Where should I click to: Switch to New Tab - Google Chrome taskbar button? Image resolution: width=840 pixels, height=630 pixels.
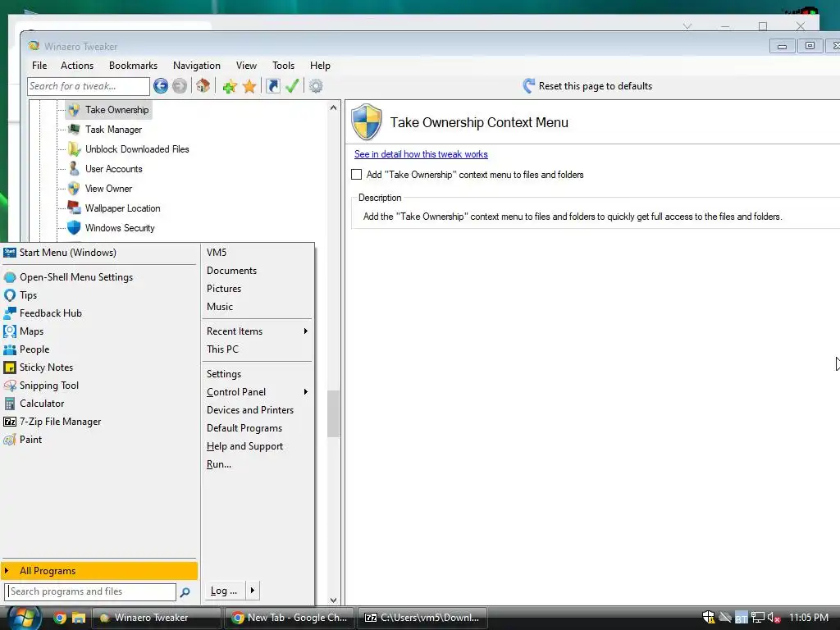[x=289, y=618]
